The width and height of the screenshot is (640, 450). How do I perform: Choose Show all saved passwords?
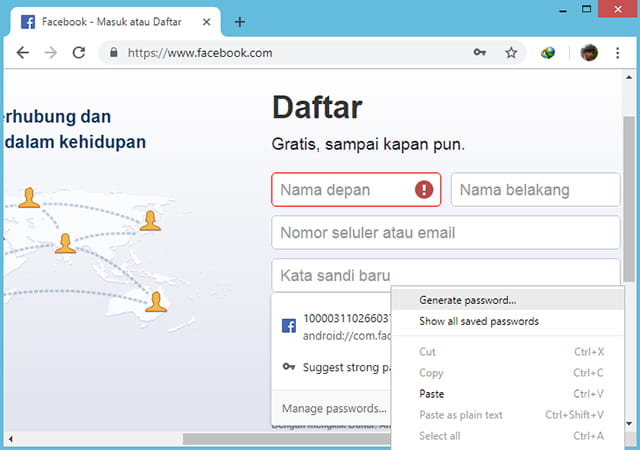point(507,321)
